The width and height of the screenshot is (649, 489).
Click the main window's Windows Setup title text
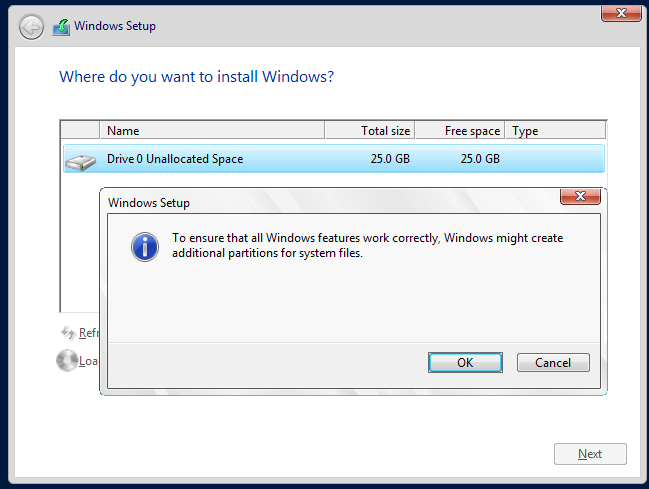tap(115, 26)
